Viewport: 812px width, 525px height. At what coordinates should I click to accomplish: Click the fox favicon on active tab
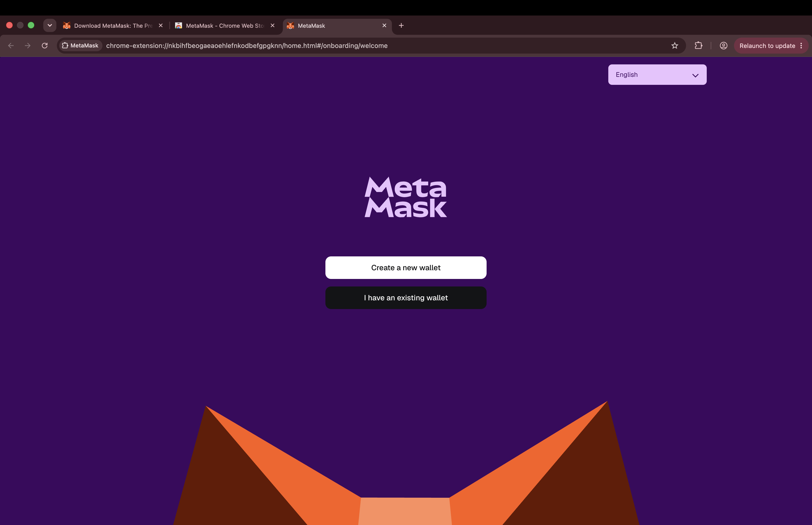pos(290,26)
